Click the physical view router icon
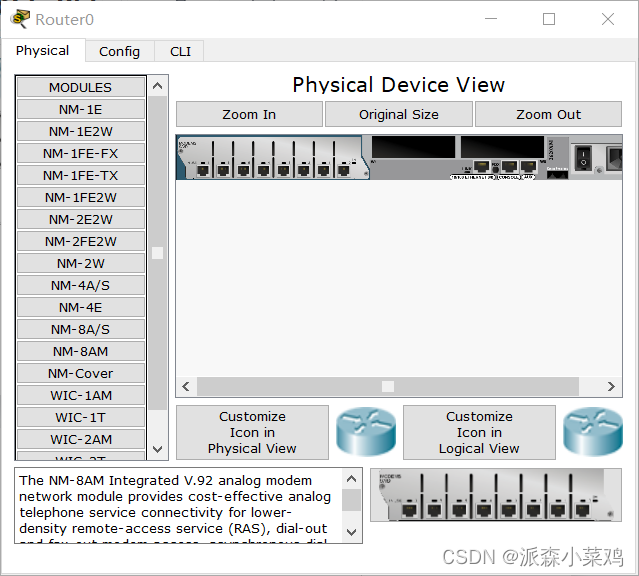The height and width of the screenshot is (576, 639). tap(366, 432)
